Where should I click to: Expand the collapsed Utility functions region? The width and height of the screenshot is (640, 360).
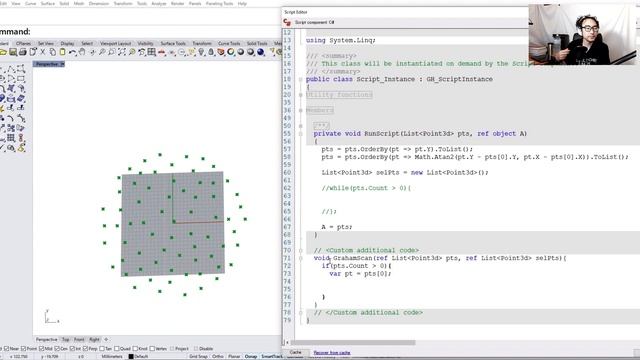pyautogui.click(x=301, y=95)
